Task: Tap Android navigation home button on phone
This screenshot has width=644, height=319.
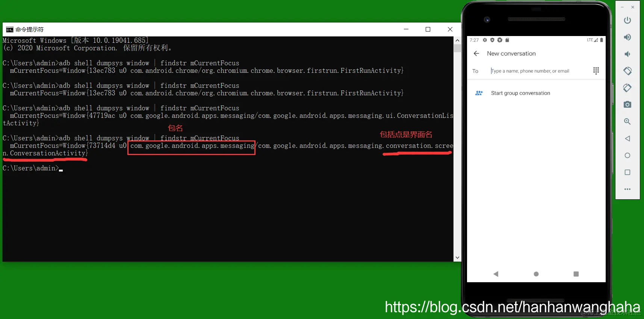Action: [x=536, y=274]
